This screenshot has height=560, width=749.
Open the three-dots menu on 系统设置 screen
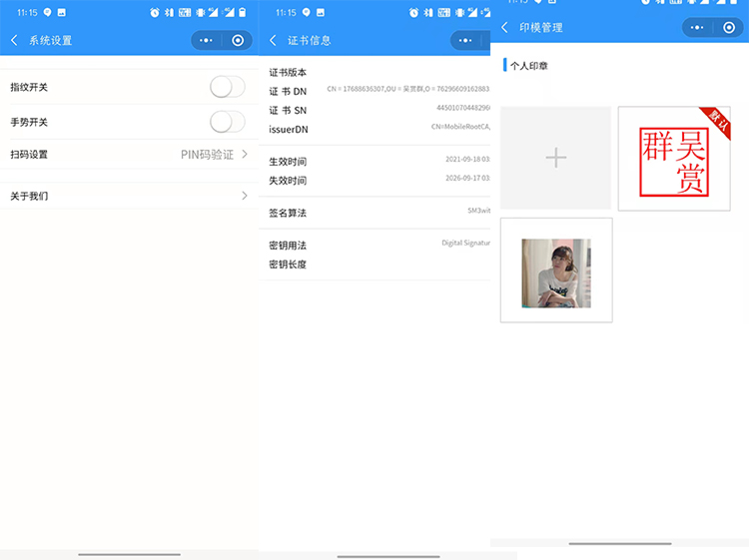click(206, 41)
